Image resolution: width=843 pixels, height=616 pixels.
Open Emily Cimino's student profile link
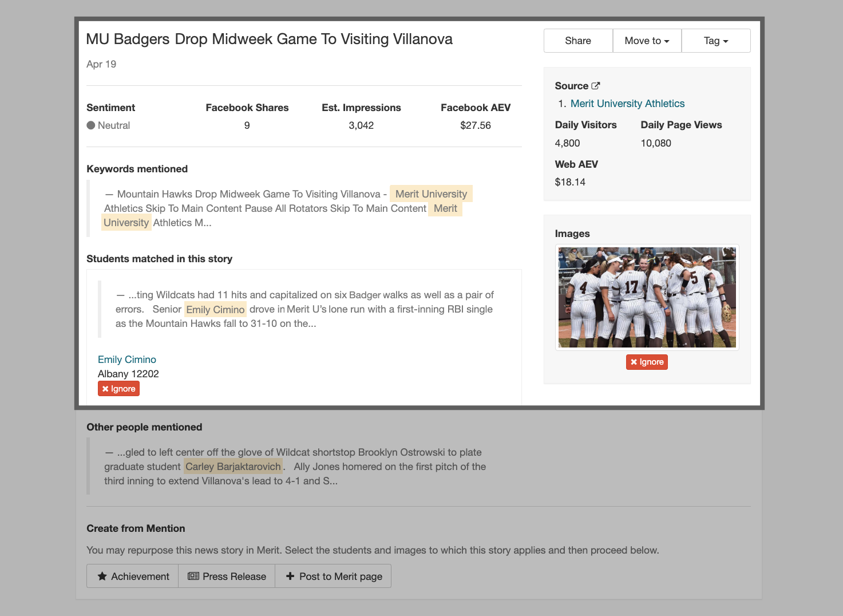[x=126, y=359]
